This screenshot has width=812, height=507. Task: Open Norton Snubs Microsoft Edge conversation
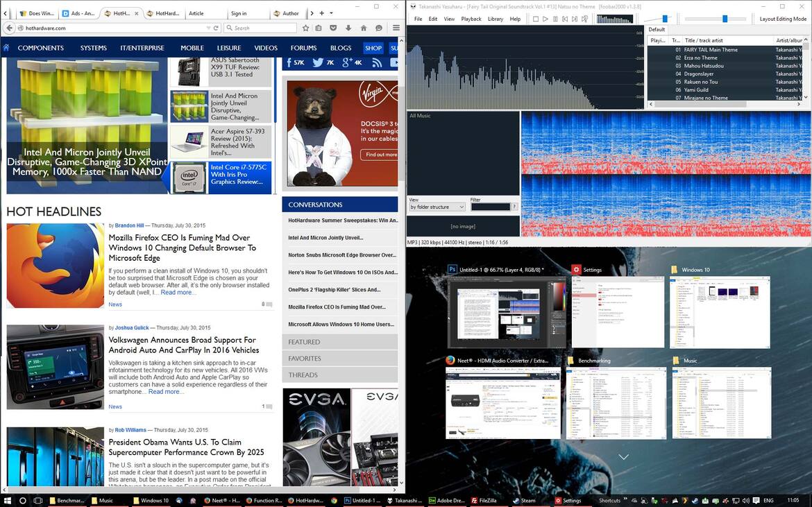point(341,255)
